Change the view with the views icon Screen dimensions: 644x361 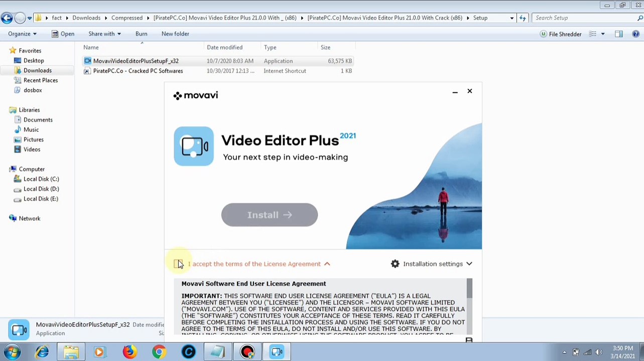(593, 34)
